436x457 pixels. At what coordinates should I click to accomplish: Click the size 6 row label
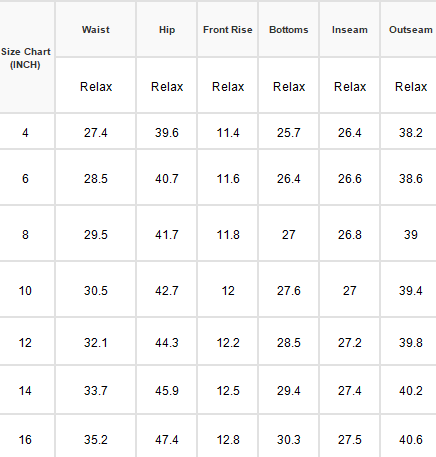[25, 179]
